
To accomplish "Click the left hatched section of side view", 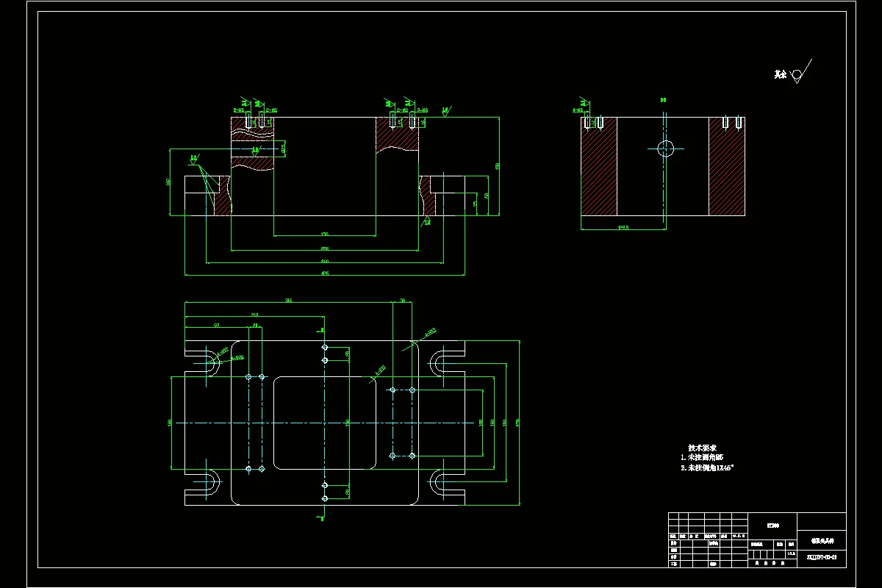I will (598, 166).
